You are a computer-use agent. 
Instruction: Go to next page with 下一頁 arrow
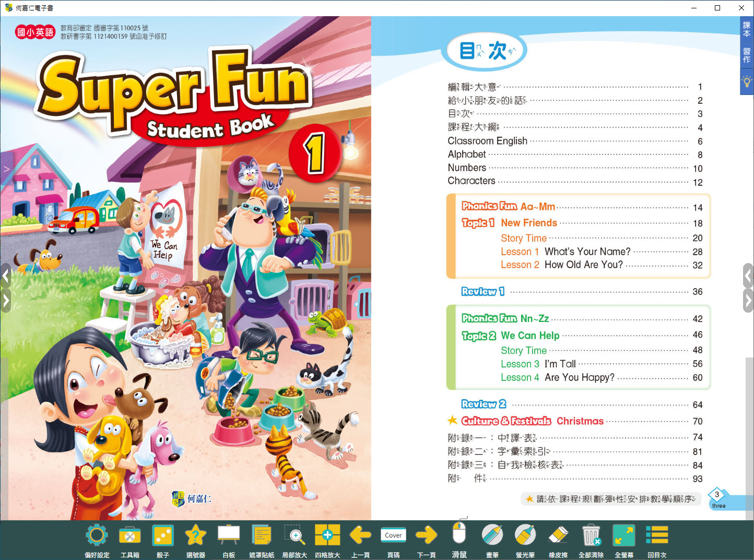pos(426,536)
